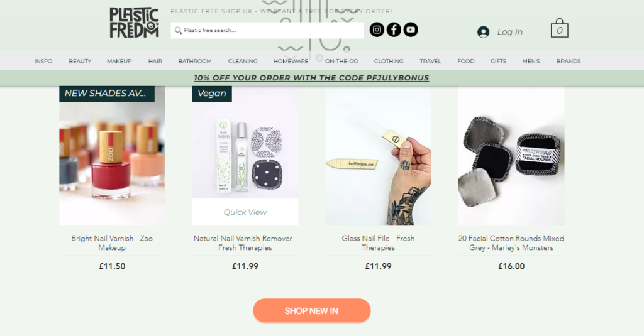Open the Facebook social icon
644x336 pixels.
coord(394,30)
